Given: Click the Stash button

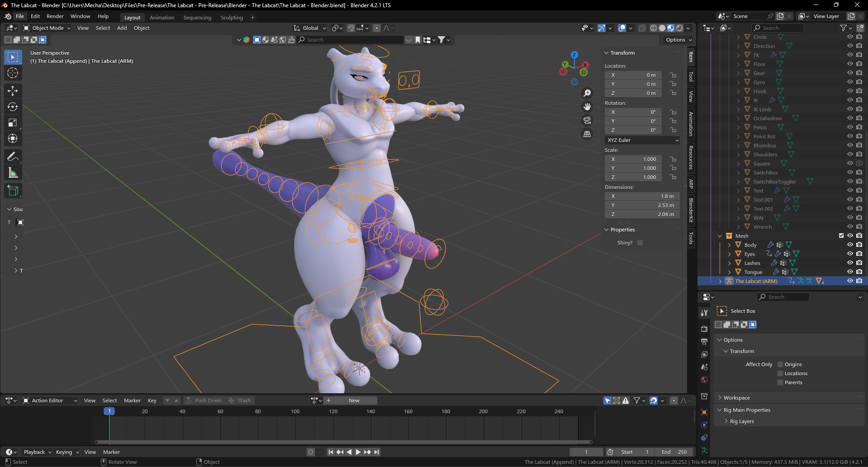Looking at the screenshot, I should tap(240, 401).
